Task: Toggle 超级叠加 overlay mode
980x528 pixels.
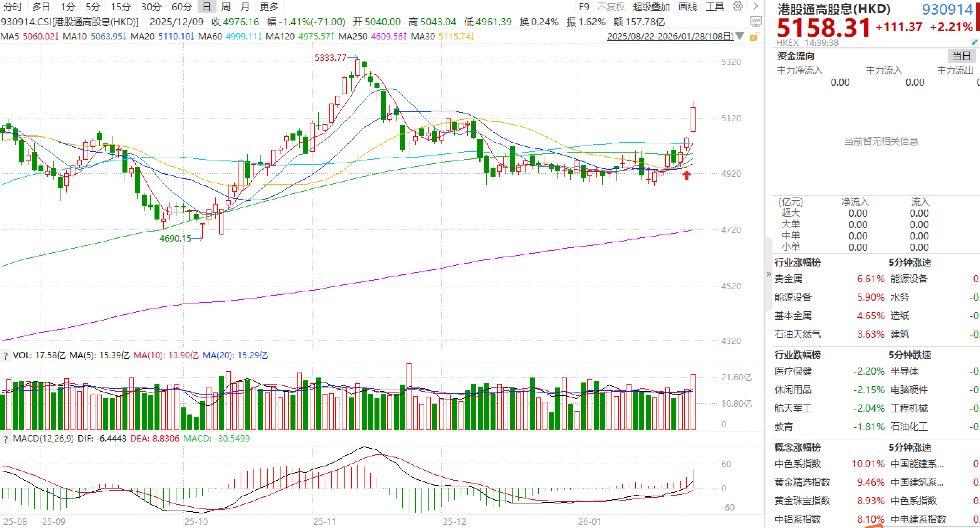Action: coord(651,6)
